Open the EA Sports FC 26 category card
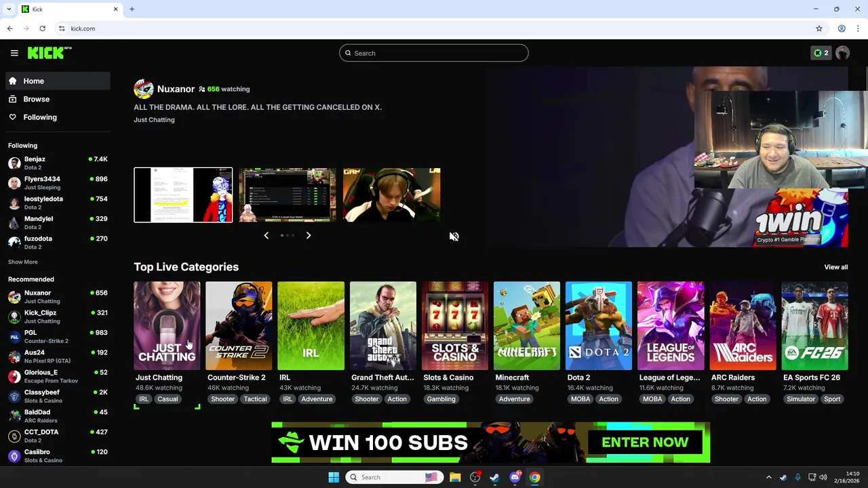The width and height of the screenshot is (868, 488). [814, 325]
